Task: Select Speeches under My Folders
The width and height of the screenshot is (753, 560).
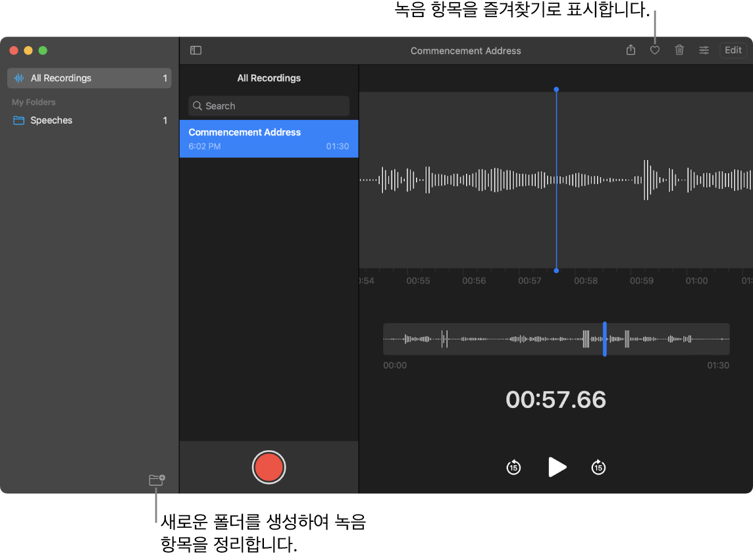Action: (x=51, y=120)
